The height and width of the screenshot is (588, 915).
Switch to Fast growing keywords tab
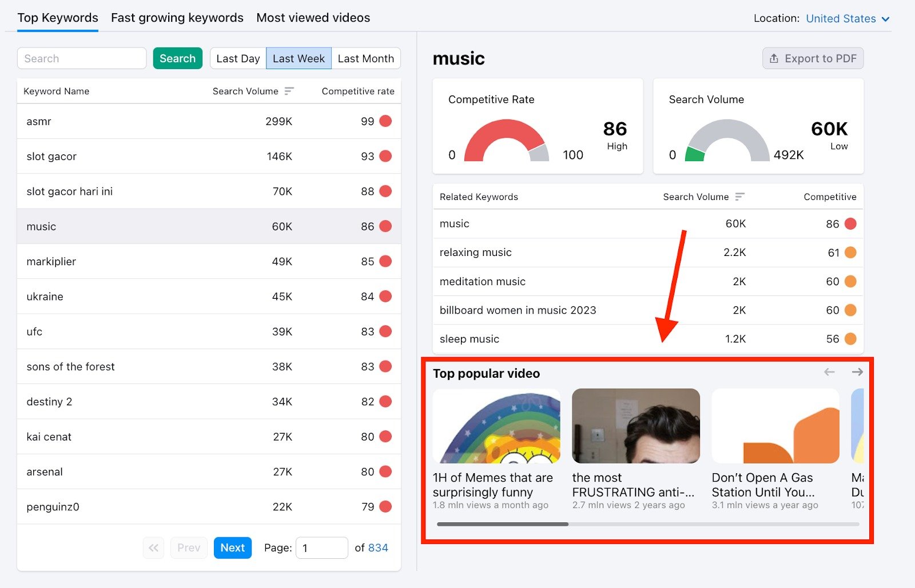tap(177, 18)
